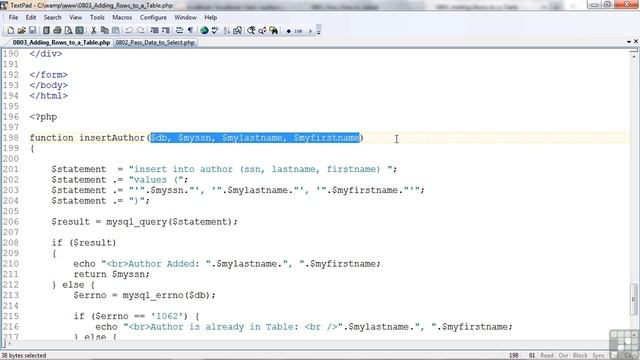This screenshot has height=360, width=640.
Task: Toggle visible paragraph marks icon
Action: (190, 31)
